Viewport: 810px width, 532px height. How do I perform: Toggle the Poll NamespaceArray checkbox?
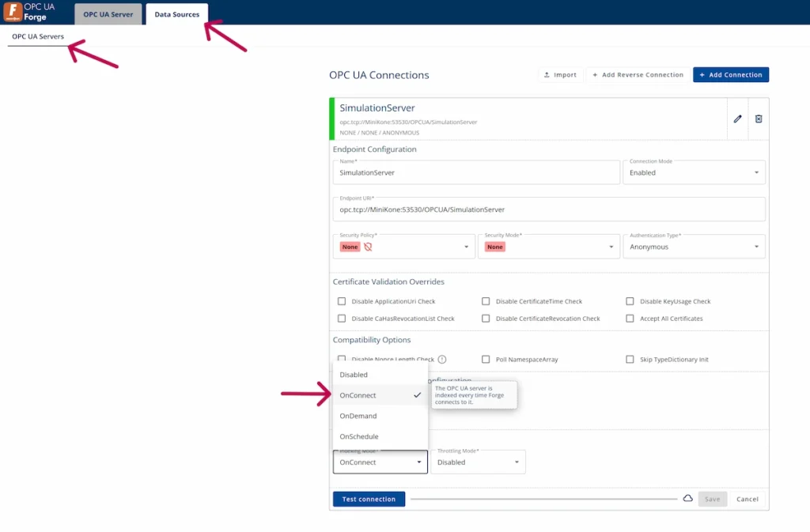[486, 359]
